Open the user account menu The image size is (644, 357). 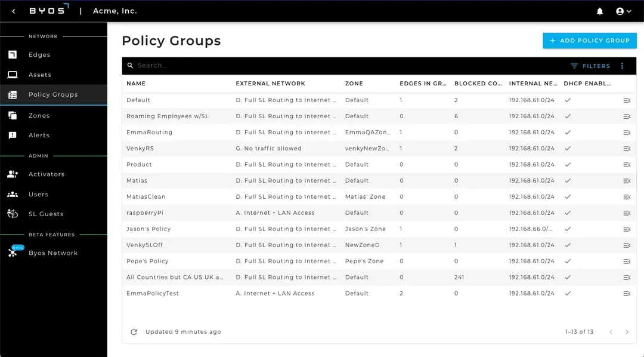(624, 11)
